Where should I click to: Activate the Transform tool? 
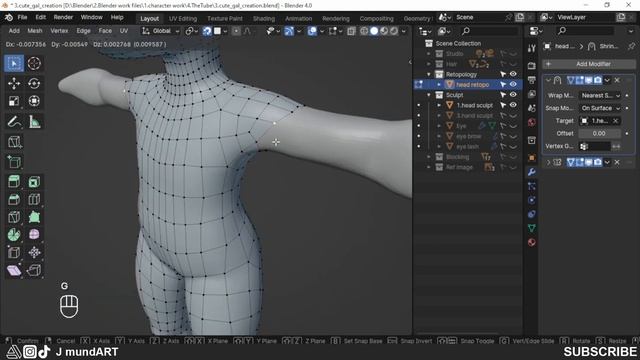point(34,101)
